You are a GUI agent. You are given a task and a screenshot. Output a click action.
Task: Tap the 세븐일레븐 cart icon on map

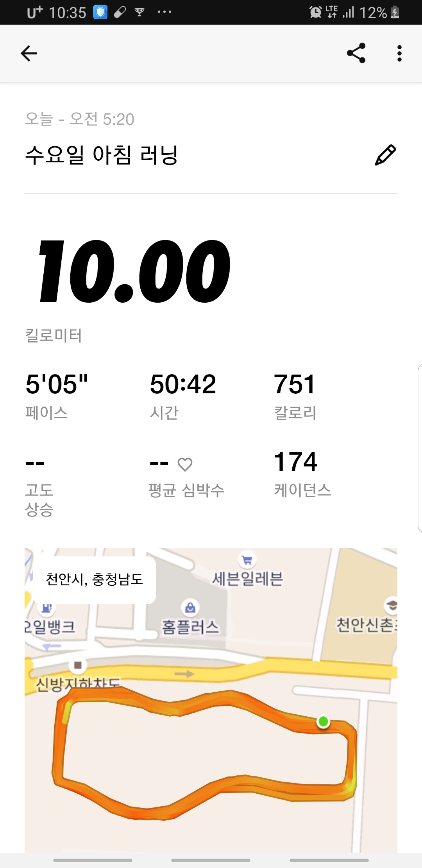tap(247, 560)
